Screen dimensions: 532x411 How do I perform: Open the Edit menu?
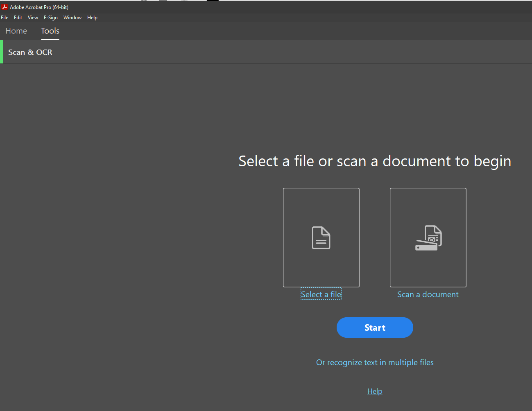point(18,17)
